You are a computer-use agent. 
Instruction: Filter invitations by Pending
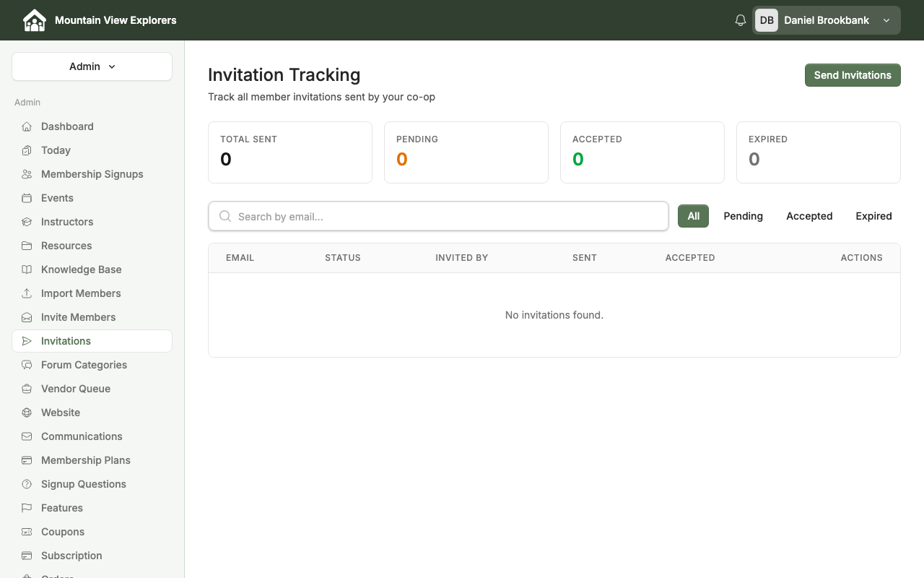(x=743, y=216)
